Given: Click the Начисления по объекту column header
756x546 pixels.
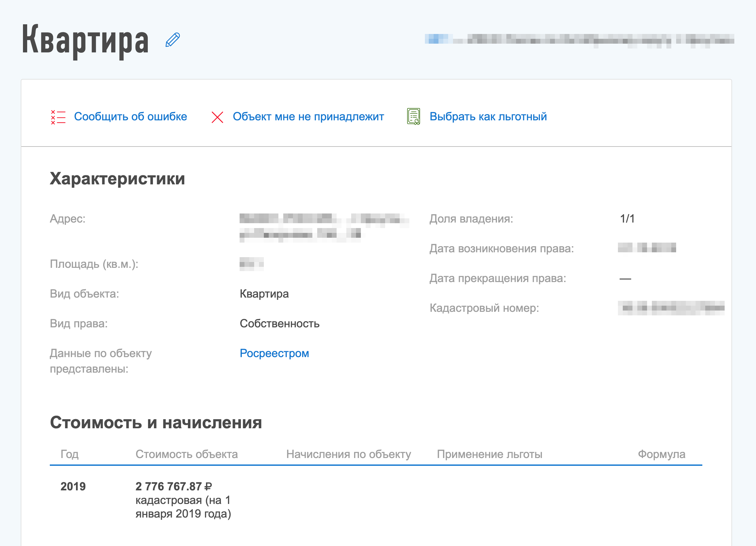Looking at the screenshot, I should coord(349,454).
